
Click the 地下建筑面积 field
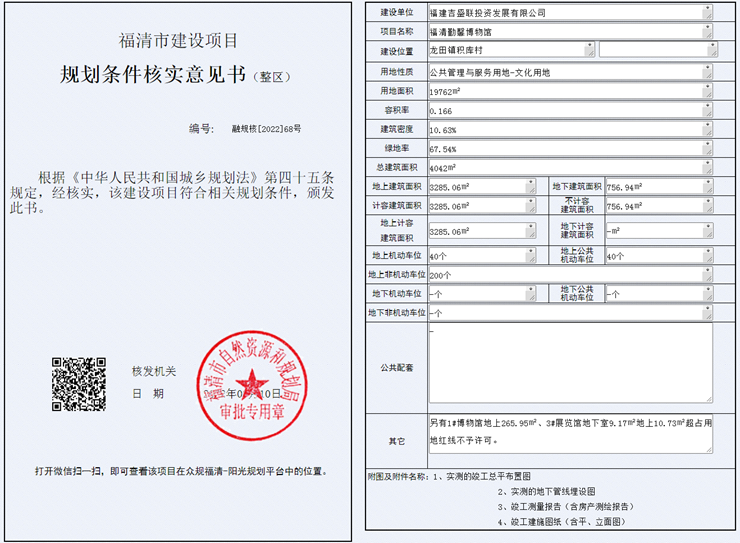tap(659, 187)
